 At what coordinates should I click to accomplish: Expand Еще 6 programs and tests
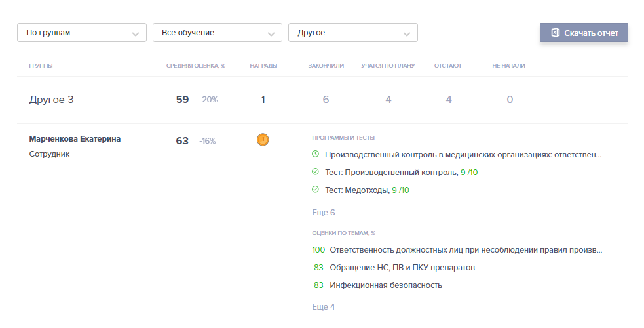point(324,213)
